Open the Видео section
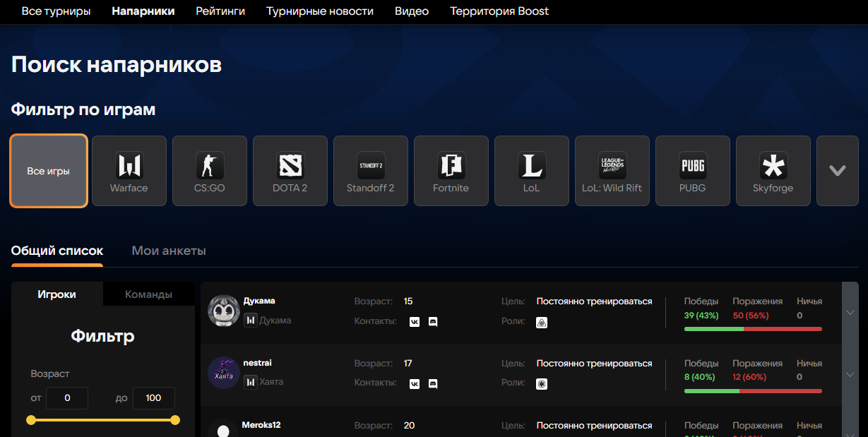Viewport: 868px width, 437px height. [x=412, y=11]
